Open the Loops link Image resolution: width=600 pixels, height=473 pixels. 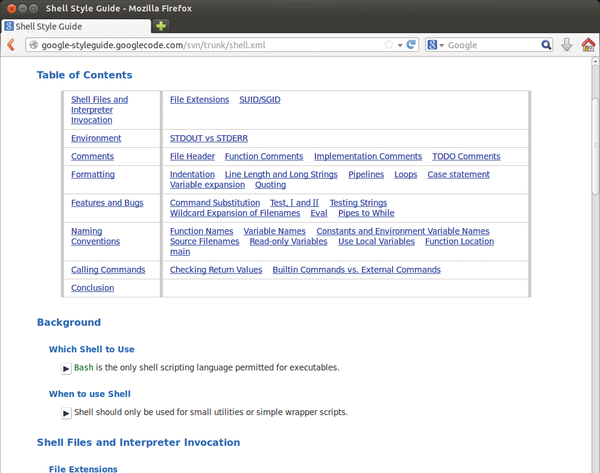pos(406,174)
